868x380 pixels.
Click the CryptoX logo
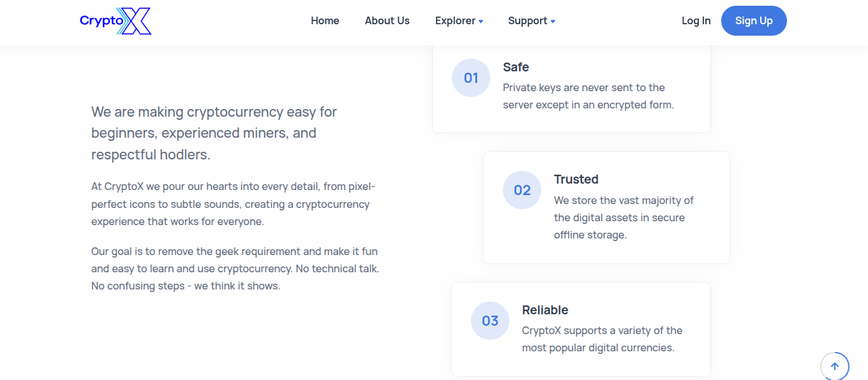click(116, 21)
